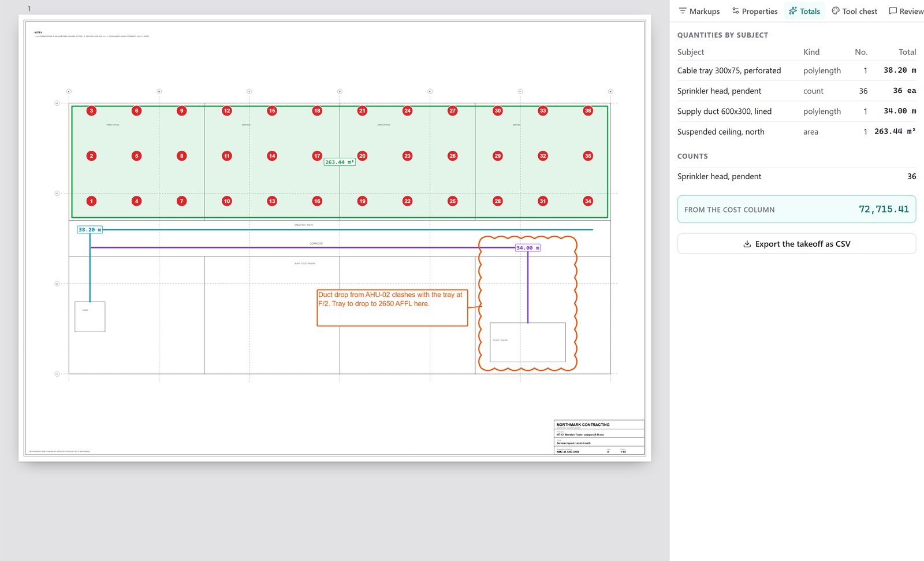Click the 263.44 m² area label on drawing

(x=340, y=162)
